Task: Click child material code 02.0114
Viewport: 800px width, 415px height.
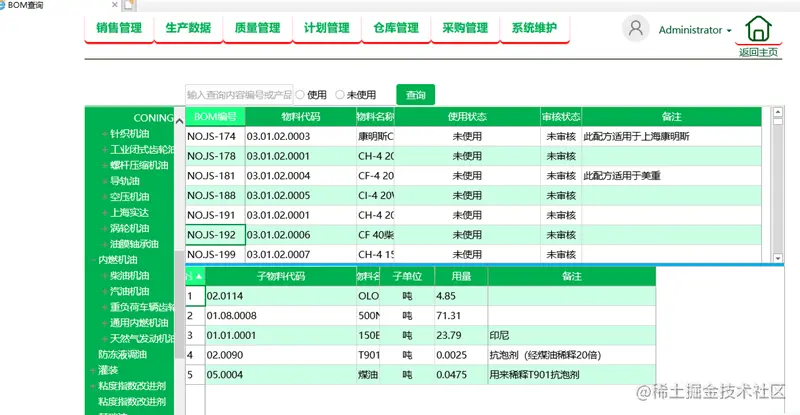Action: pyautogui.click(x=224, y=296)
